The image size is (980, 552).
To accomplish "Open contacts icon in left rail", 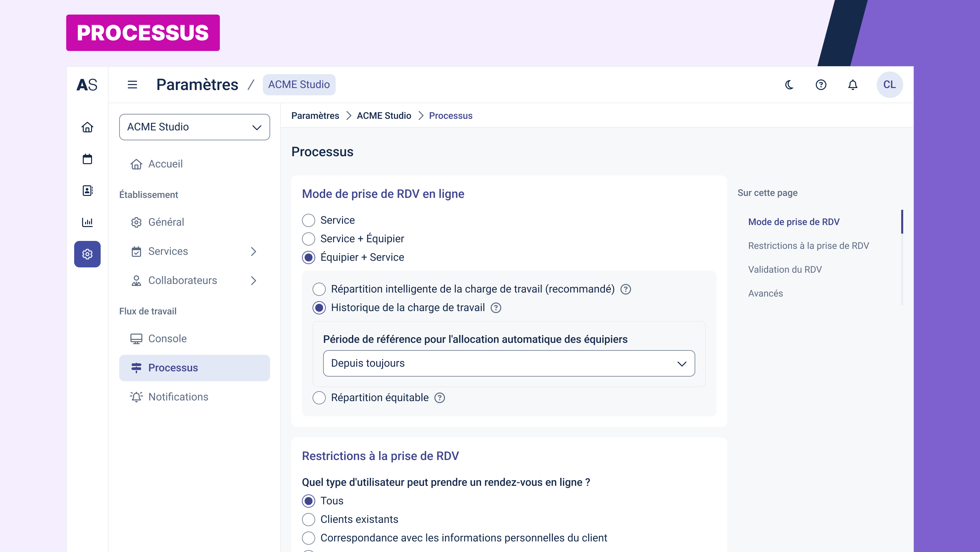I will click(87, 191).
